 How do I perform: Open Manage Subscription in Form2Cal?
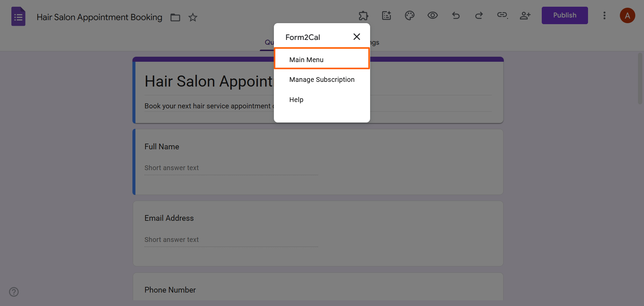point(321,80)
